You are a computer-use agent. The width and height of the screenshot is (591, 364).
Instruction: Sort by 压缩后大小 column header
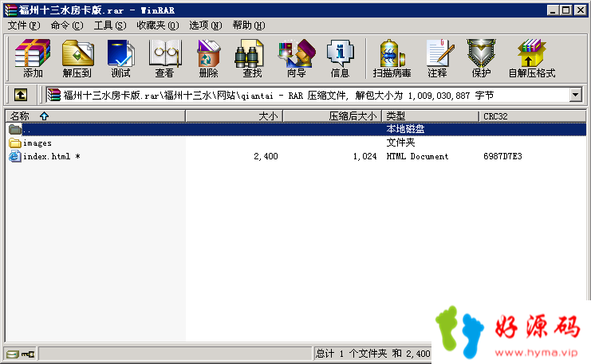[x=332, y=116]
